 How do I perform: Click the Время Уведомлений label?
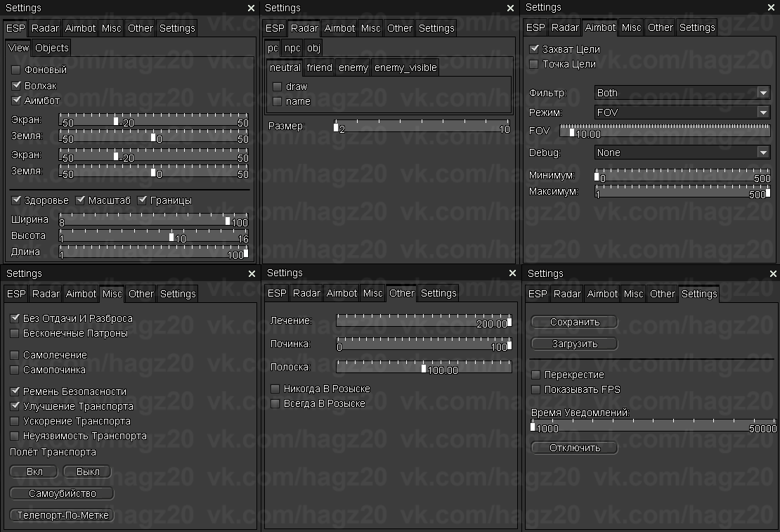pyautogui.click(x=580, y=413)
